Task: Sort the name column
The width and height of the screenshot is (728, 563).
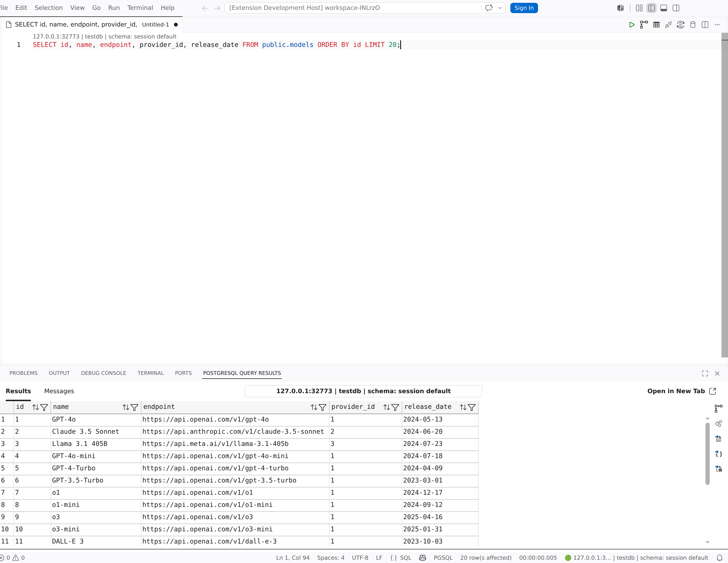Action: (x=126, y=407)
